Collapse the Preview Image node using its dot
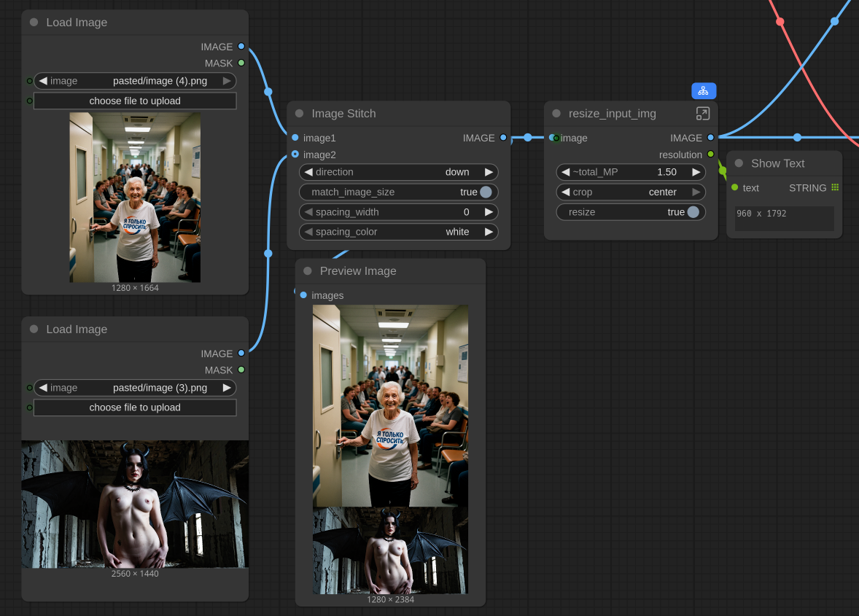859x616 pixels. click(x=308, y=271)
